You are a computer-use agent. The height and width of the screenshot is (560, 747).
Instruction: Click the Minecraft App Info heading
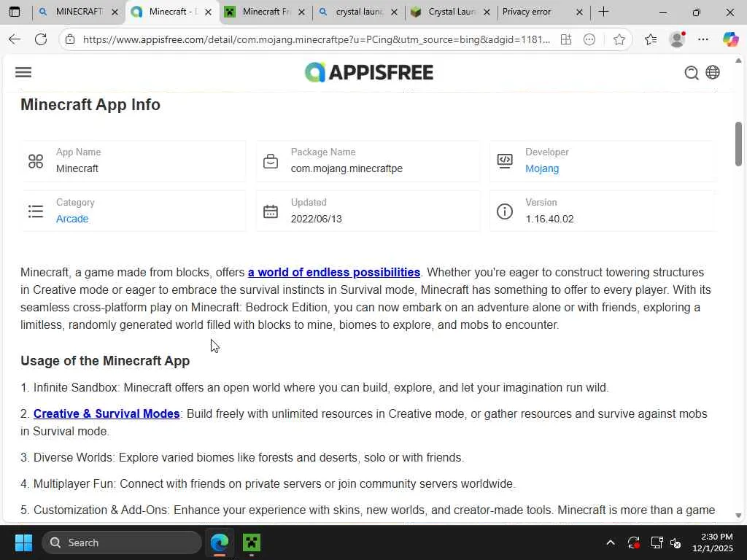click(x=90, y=105)
